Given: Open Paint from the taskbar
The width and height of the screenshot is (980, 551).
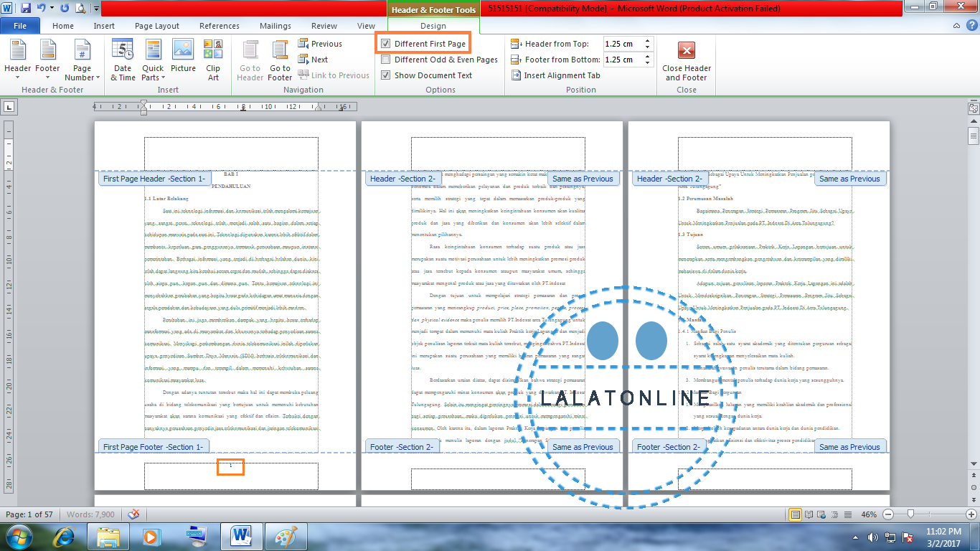Looking at the screenshot, I should [x=286, y=536].
